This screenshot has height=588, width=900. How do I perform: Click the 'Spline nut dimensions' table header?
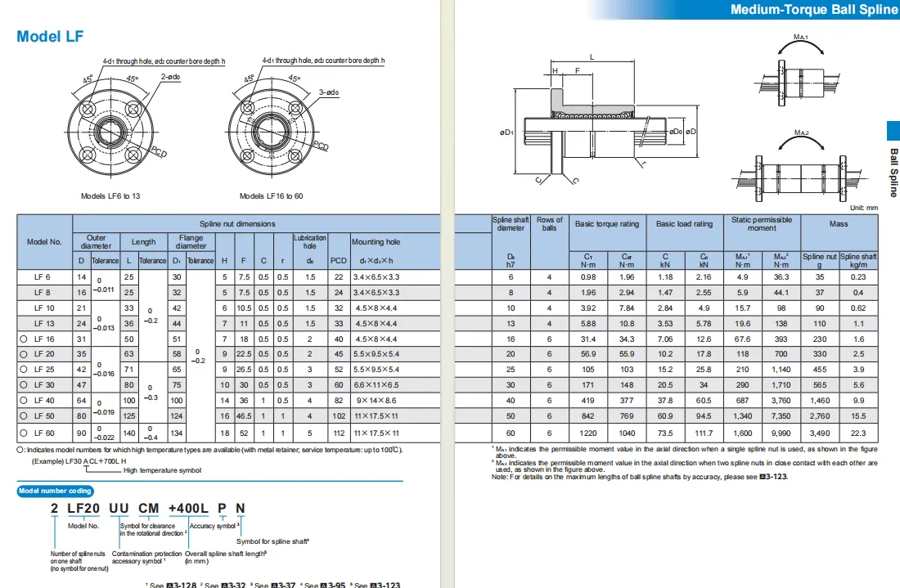237,224
